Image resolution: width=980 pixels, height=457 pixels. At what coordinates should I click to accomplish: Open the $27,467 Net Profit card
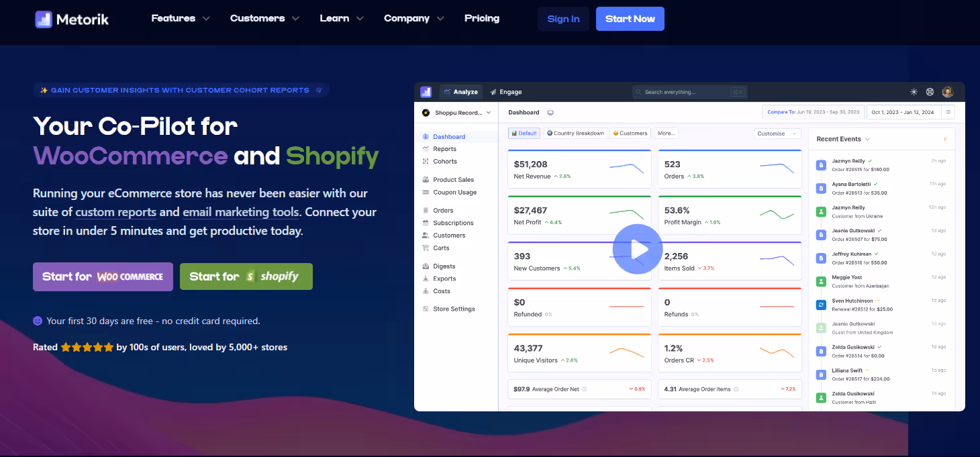click(x=579, y=215)
